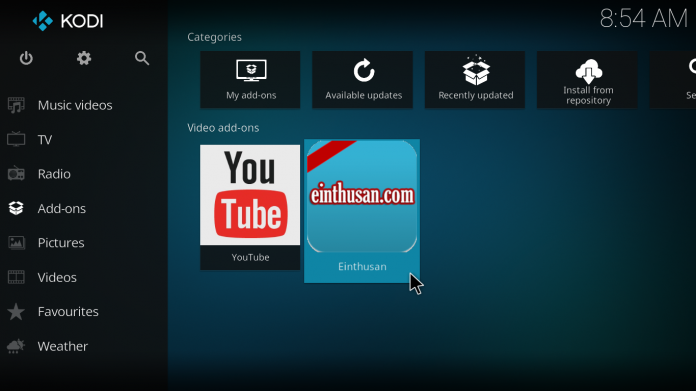Open My add-ons category
Viewport: 696px width, 391px height.
[x=250, y=79]
